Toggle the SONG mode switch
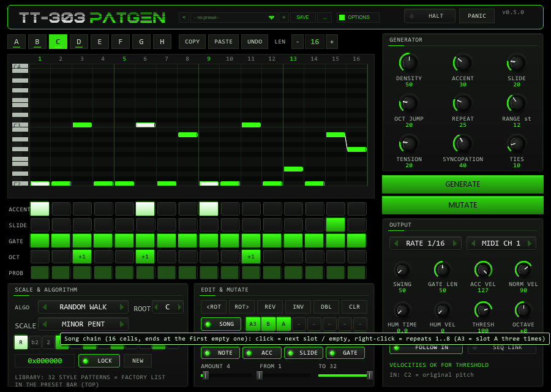551x392 pixels. (x=221, y=324)
